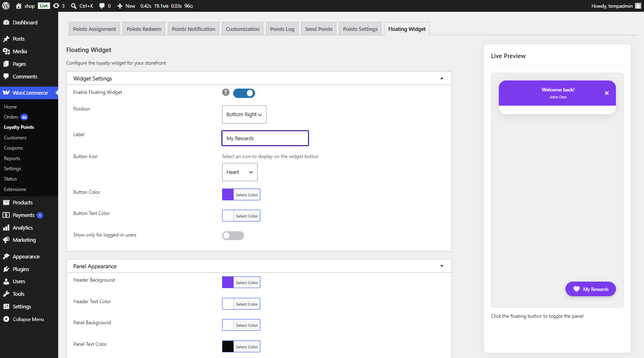Open the Ctrl+K search icon

pyautogui.click(x=74, y=6)
